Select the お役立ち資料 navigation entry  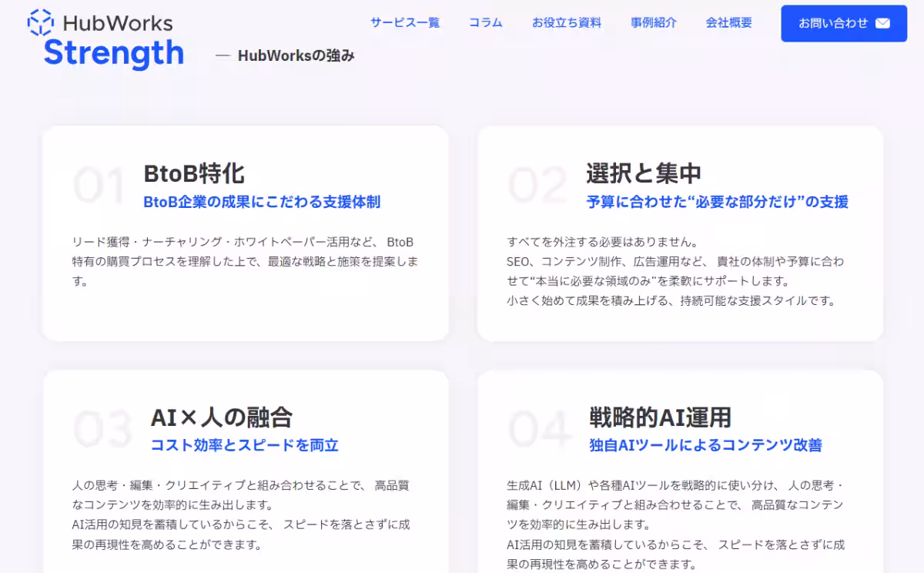coord(566,23)
